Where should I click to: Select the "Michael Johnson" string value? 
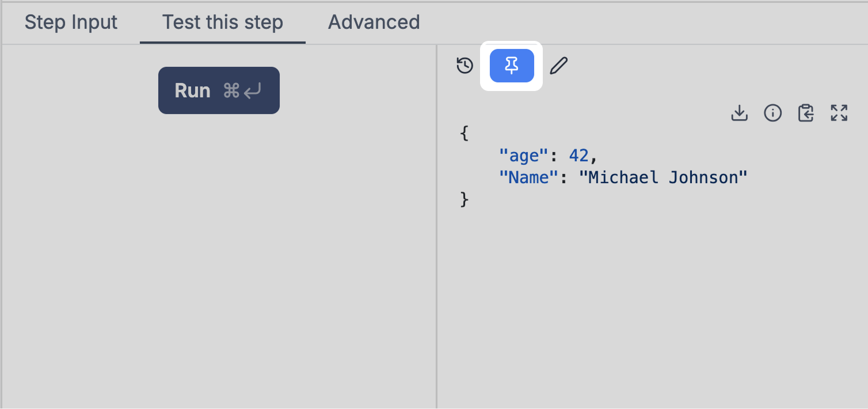coord(663,177)
